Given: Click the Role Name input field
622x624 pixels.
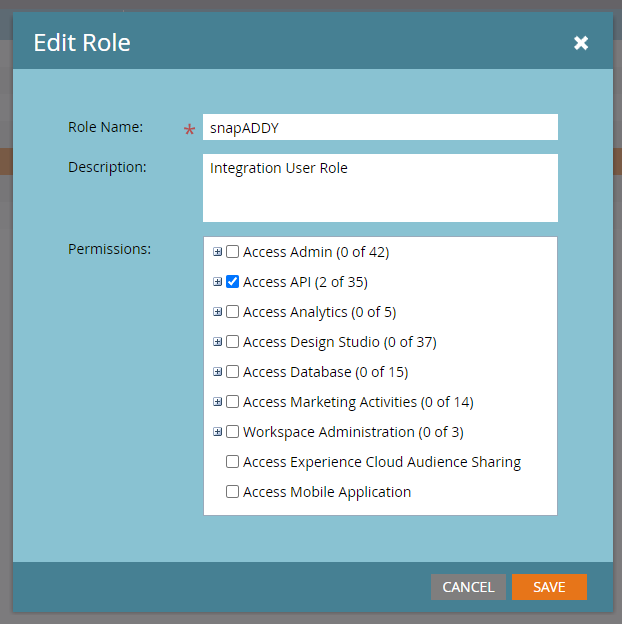Looking at the screenshot, I should 380,127.
